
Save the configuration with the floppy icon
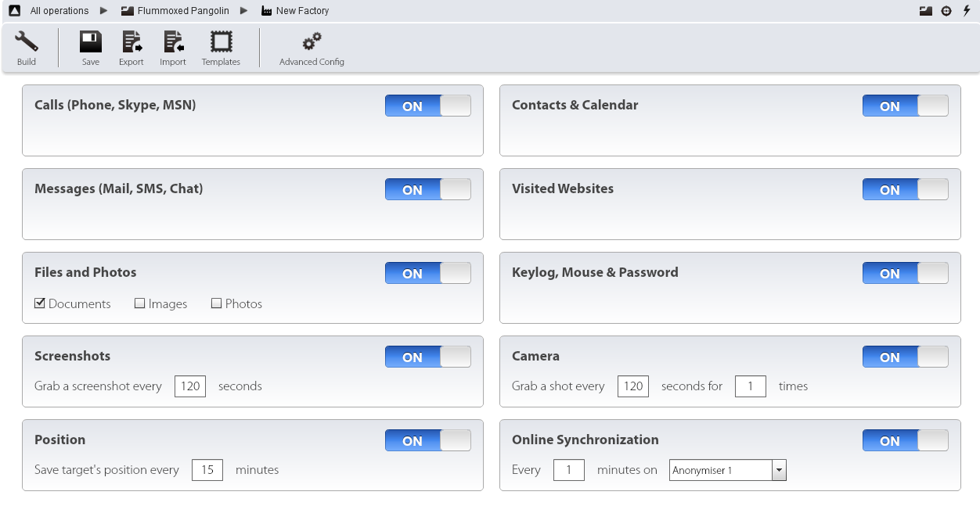[91, 42]
